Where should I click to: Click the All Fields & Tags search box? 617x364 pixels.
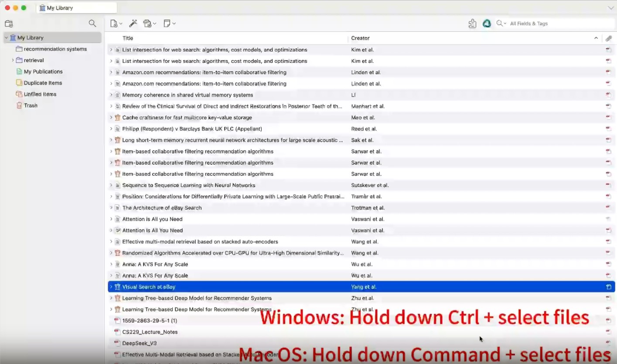coord(558,24)
